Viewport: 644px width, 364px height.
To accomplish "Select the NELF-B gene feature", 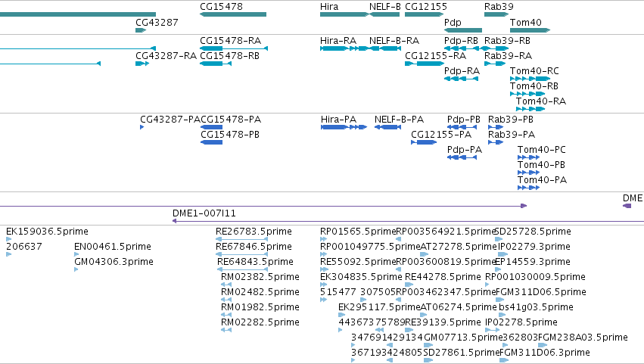I will 384,14.
